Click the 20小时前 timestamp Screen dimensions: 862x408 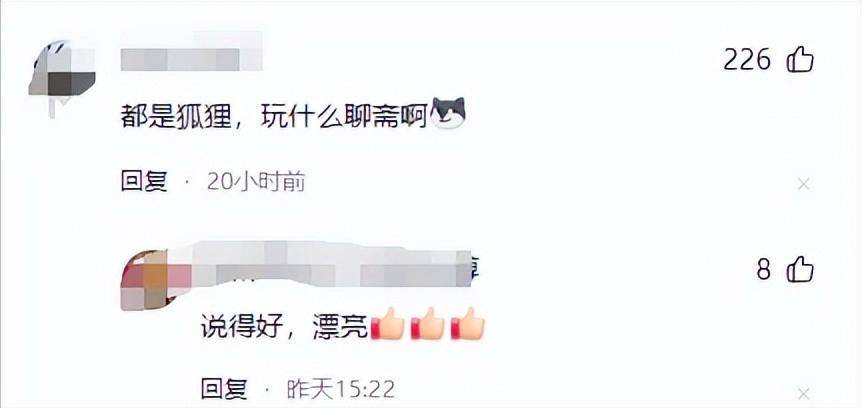pos(256,181)
